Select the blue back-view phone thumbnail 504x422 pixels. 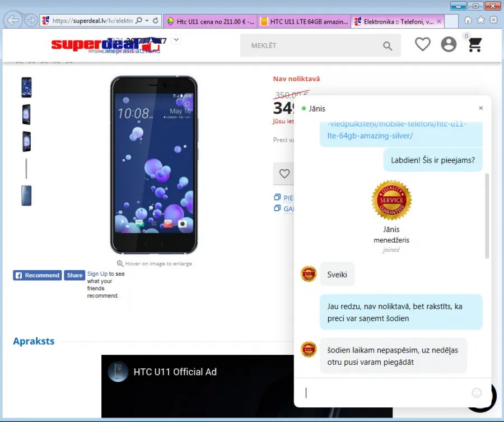[x=26, y=196]
